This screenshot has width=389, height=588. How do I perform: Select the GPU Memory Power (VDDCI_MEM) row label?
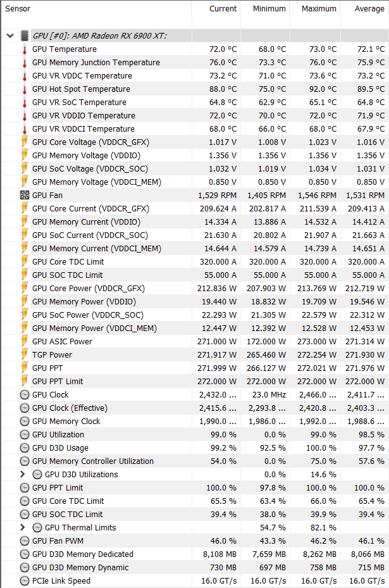(94, 328)
